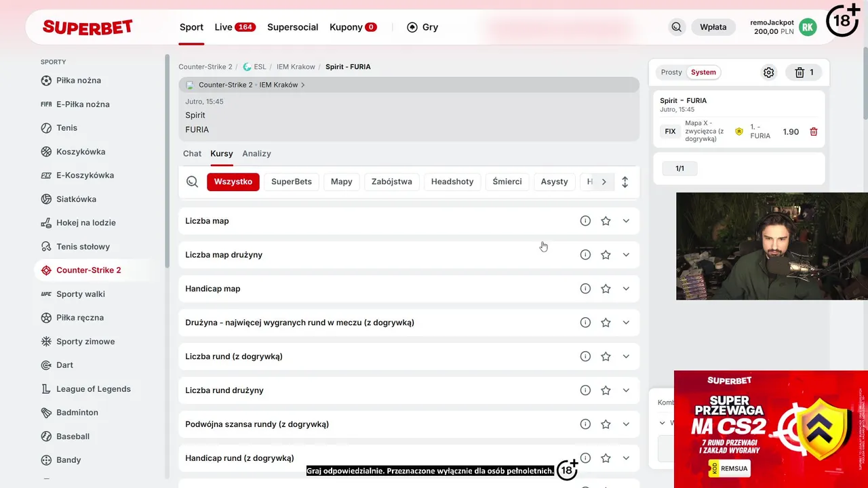
Task: Filter markets by Zabójstwa
Action: [x=392, y=182]
